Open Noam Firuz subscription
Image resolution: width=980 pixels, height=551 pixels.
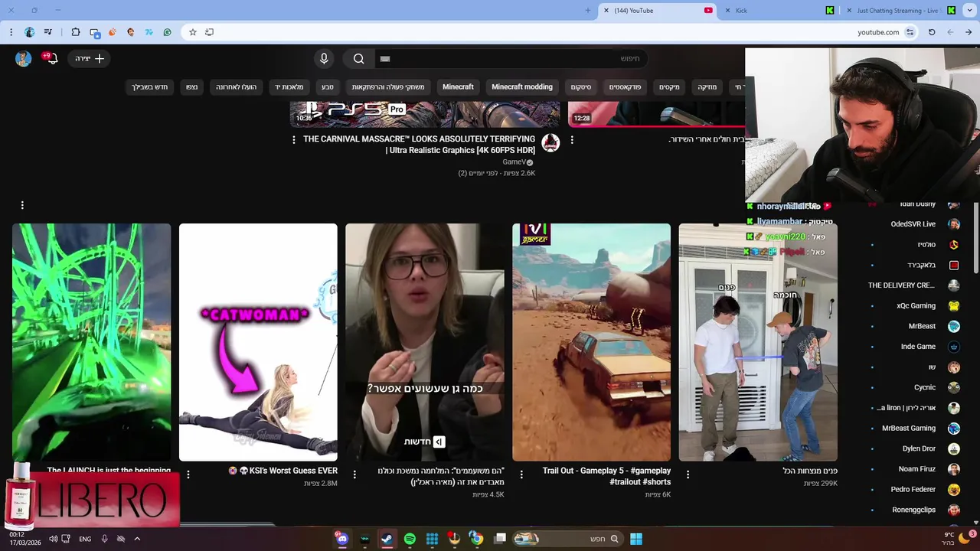point(916,469)
